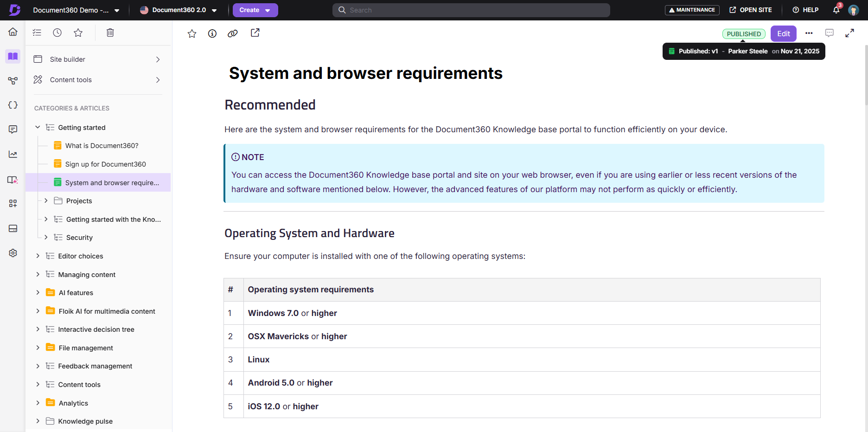Screen dimensions: 868x432
Task: Click the Edit button
Action: (783, 33)
